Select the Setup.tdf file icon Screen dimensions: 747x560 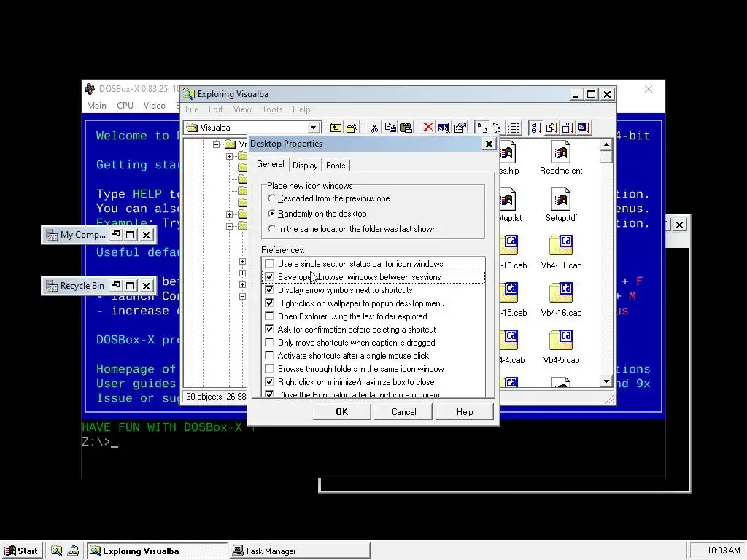click(561, 206)
